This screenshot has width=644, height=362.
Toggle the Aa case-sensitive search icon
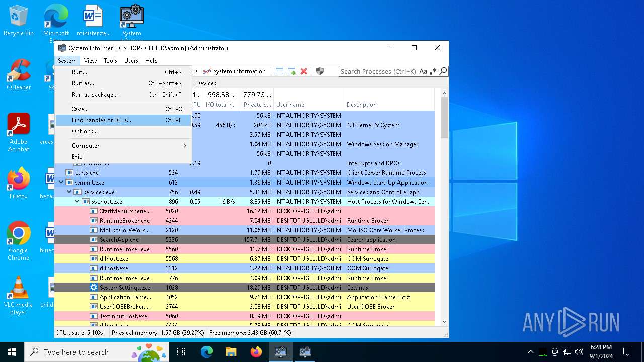point(423,71)
